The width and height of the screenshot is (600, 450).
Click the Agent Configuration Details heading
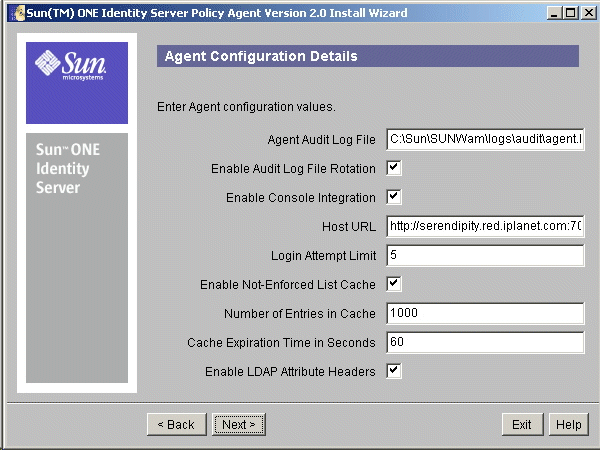261,56
